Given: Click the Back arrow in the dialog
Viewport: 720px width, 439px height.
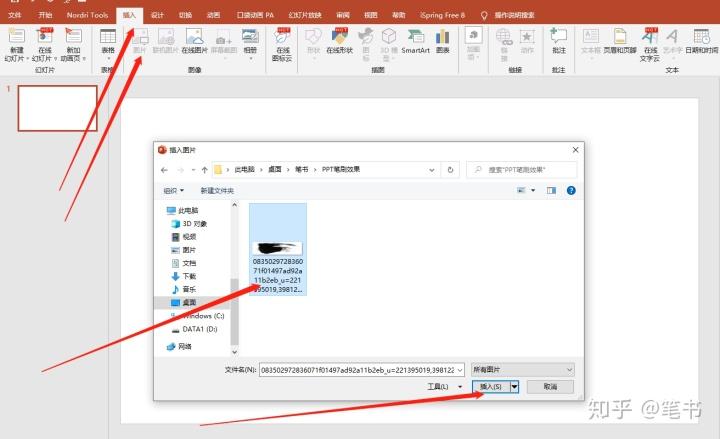Looking at the screenshot, I should [164, 170].
